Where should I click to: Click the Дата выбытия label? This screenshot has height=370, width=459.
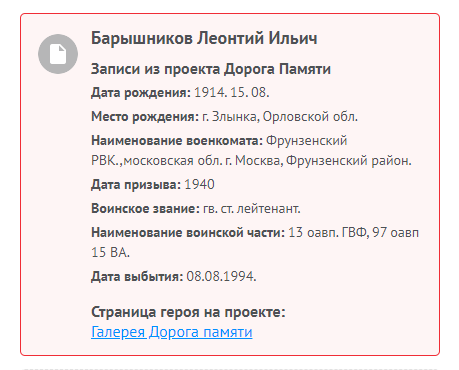pos(137,277)
